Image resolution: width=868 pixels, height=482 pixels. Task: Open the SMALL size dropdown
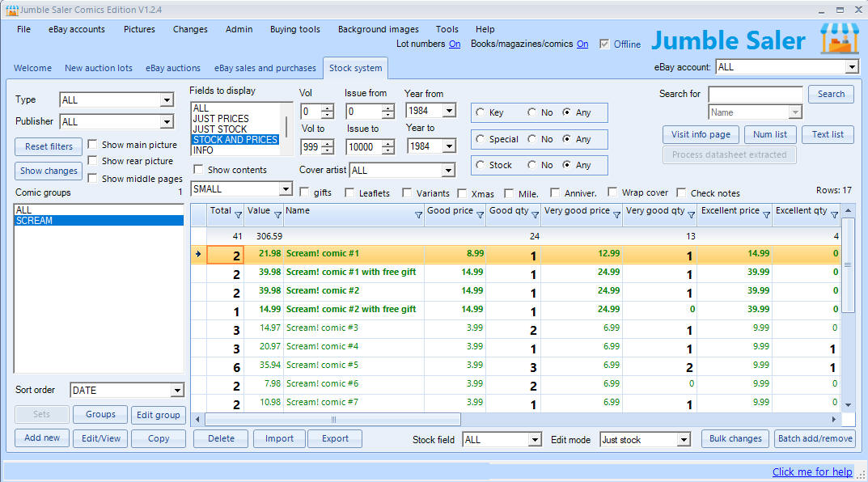point(285,188)
